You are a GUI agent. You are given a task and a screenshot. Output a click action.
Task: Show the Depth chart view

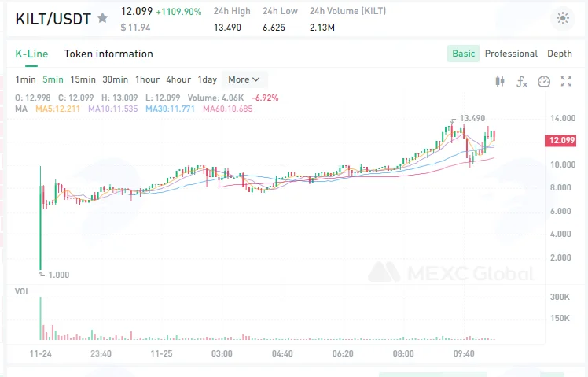tap(560, 54)
